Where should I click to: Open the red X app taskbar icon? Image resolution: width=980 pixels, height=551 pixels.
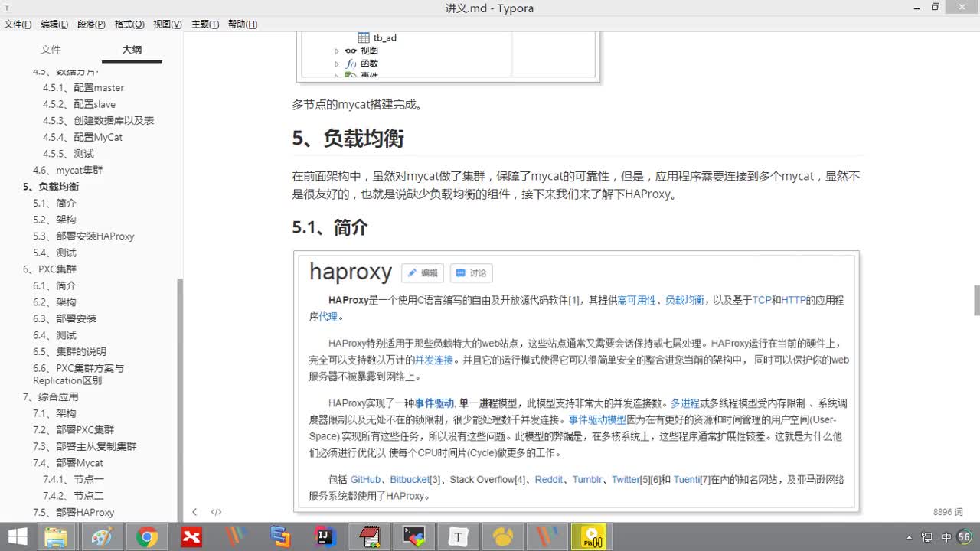click(x=191, y=537)
